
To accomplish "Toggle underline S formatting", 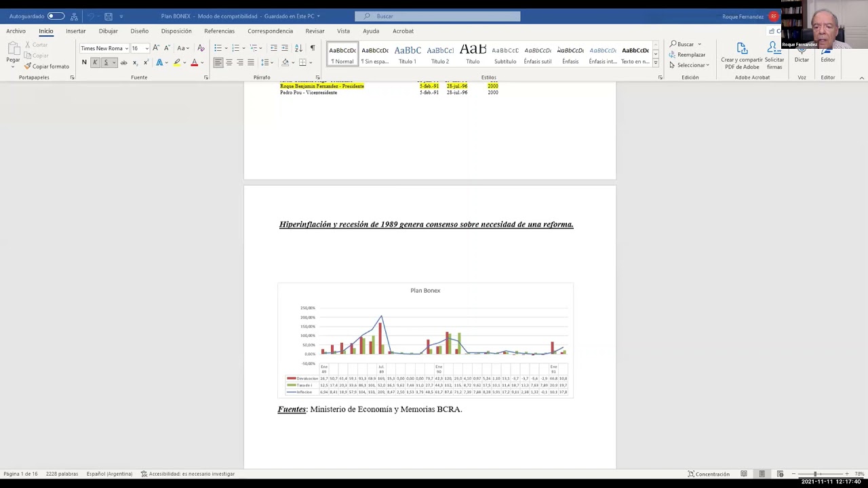I will pos(106,62).
